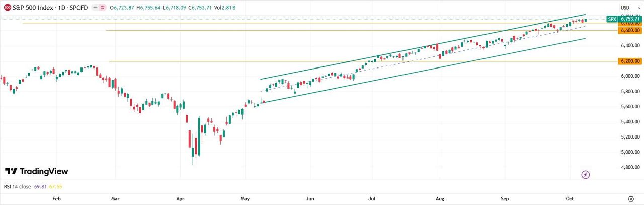Click the RSI 14 close indicator label

(18, 186)
